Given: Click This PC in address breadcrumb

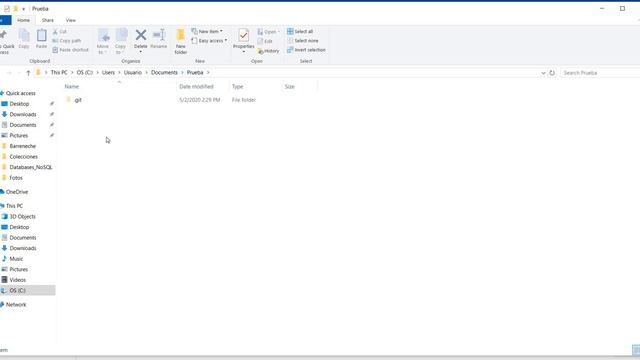Looking at the screenshot, I should tap(59, 72).
